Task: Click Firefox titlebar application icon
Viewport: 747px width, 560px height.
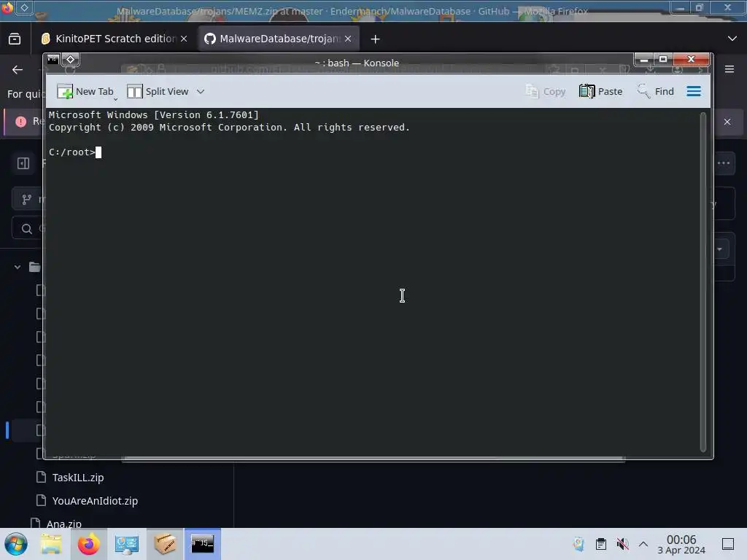Action: click(x=7, y=7)
